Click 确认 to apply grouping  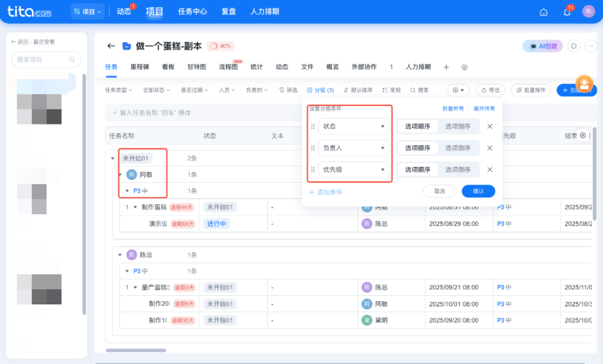click(479, 191)
